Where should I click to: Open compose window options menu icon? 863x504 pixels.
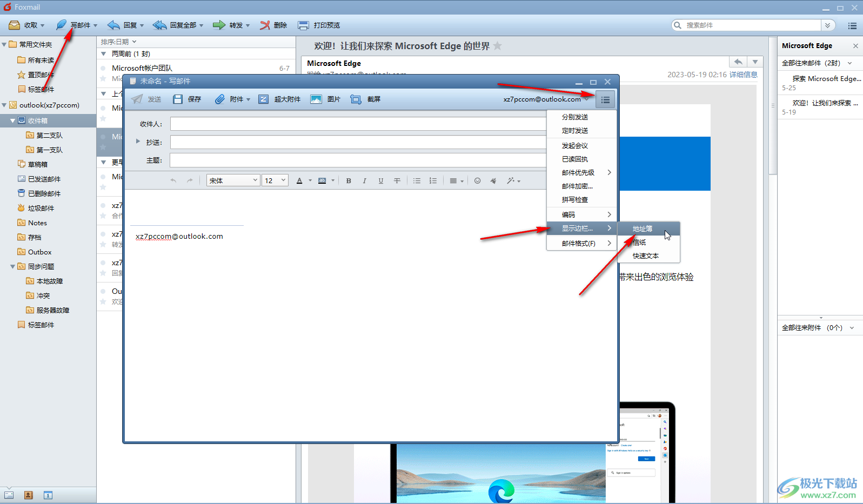point(605,100)
